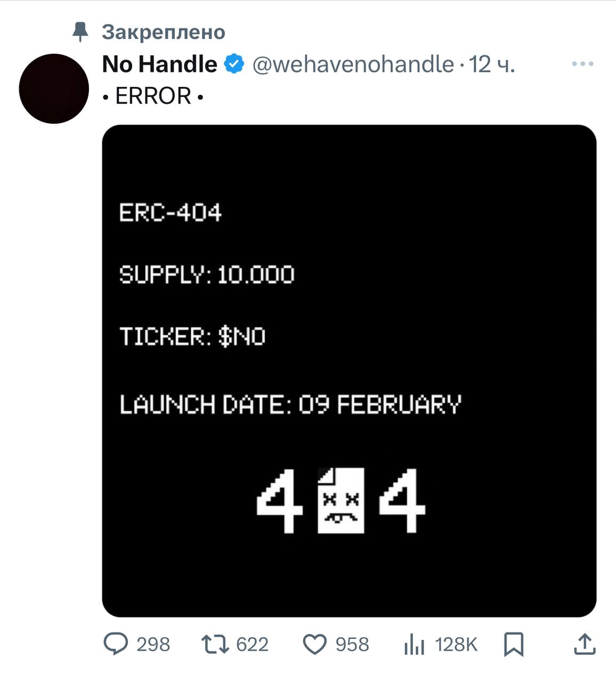Click the pinned post pin icon

(x=80, y=32)
